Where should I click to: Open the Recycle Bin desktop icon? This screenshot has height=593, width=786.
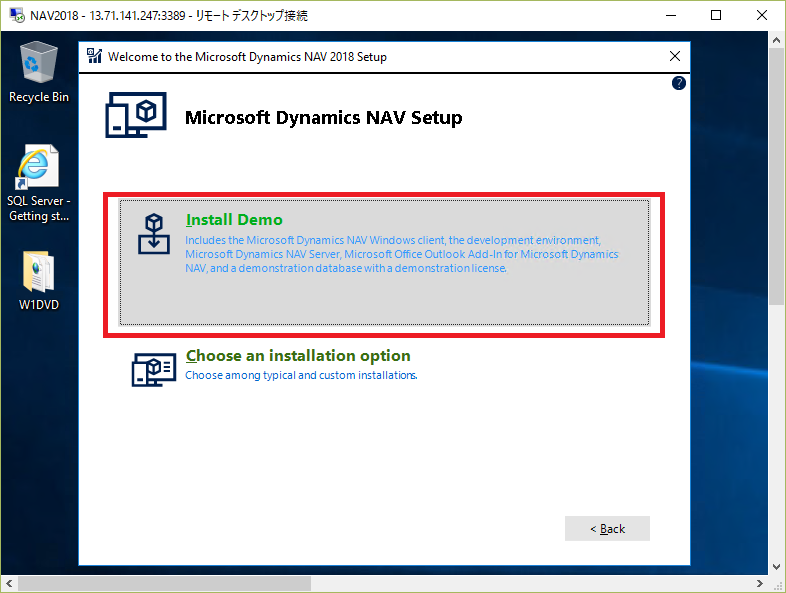pos(39,72)
